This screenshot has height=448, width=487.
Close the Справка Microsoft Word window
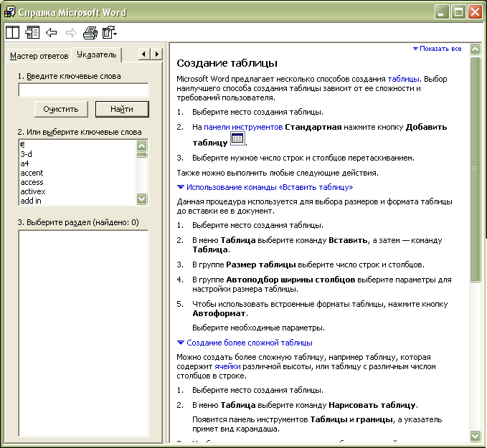(475, 12)
